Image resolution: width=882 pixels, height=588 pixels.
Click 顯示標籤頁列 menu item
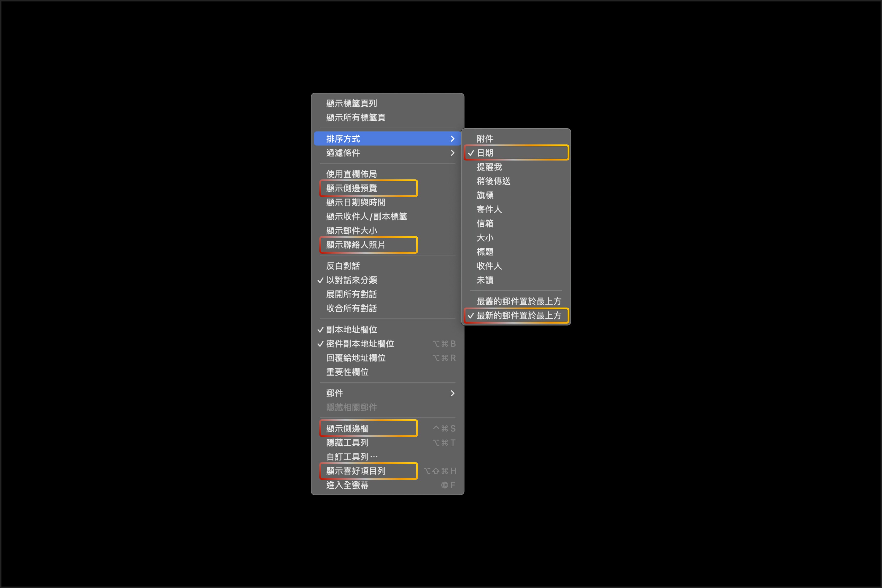351,104
